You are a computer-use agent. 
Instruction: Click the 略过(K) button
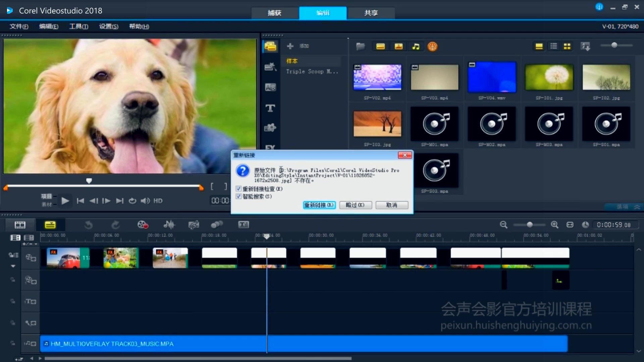[355, 205]
